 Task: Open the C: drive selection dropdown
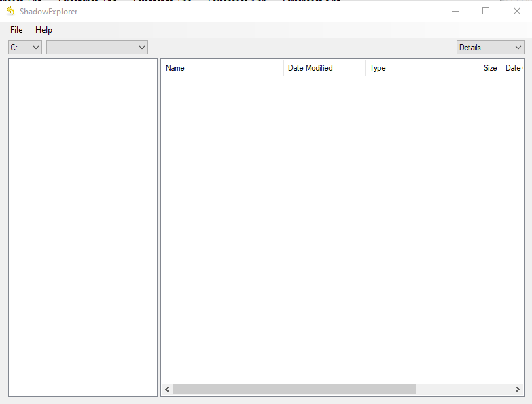(x=25, y=48)
